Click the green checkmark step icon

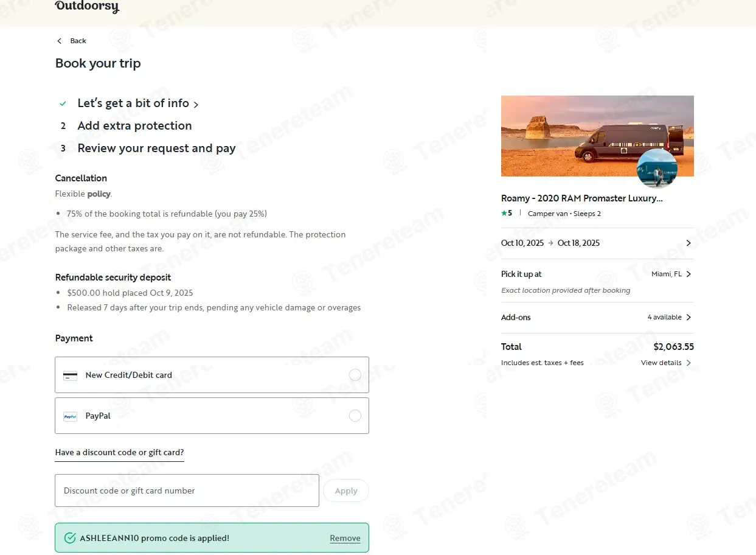point(63,104)
